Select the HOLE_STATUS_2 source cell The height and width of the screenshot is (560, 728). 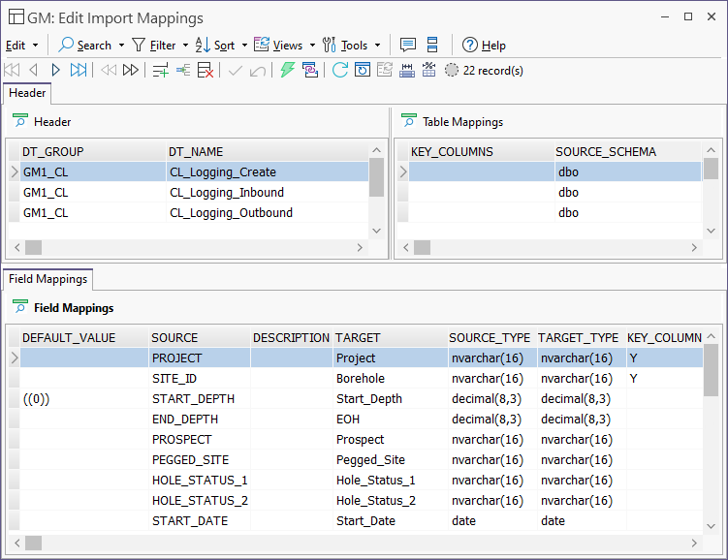pos(200,501)
